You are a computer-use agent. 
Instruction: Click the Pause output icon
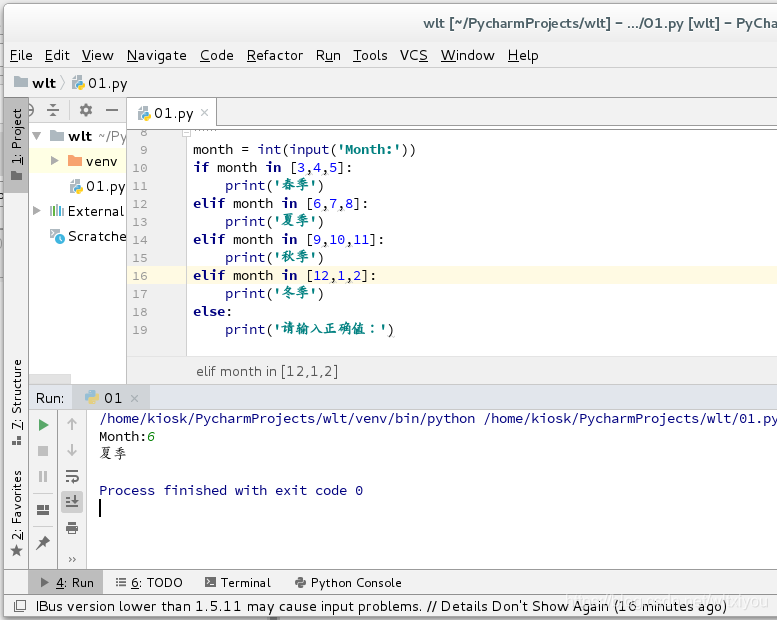click(43, 476)
